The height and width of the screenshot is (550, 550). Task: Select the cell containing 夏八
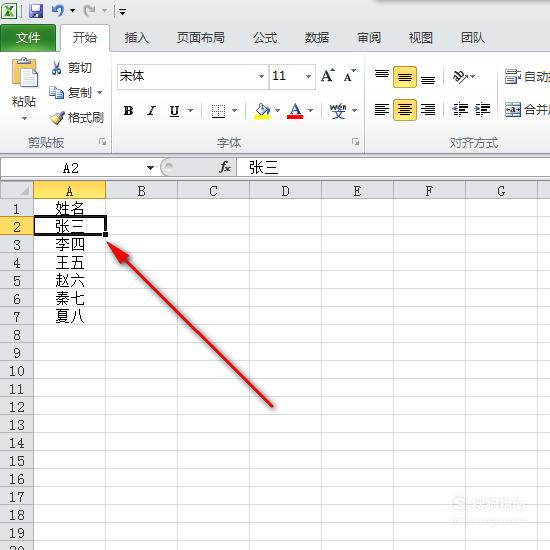pos(70,317)
